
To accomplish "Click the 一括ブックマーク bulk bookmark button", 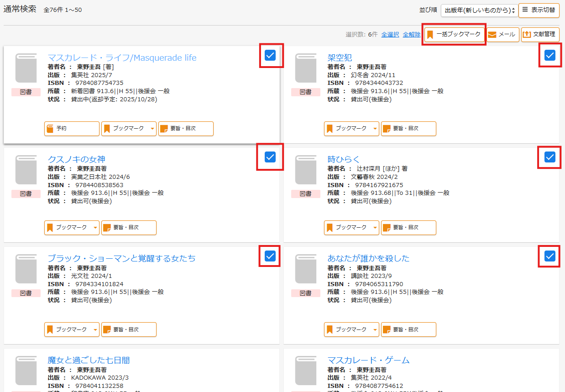I will (x=454, y=35).
